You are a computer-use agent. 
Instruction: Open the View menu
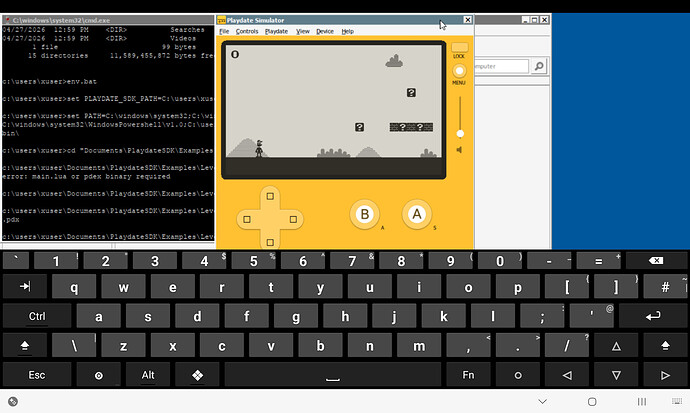(303, 31)
